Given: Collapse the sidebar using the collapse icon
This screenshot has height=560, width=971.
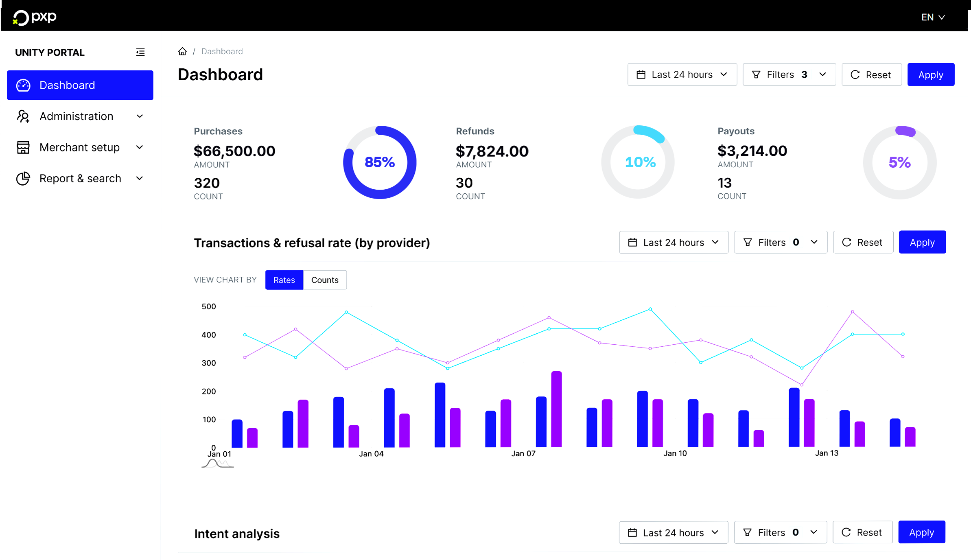Looking at the screenshot, I should 140,52.
